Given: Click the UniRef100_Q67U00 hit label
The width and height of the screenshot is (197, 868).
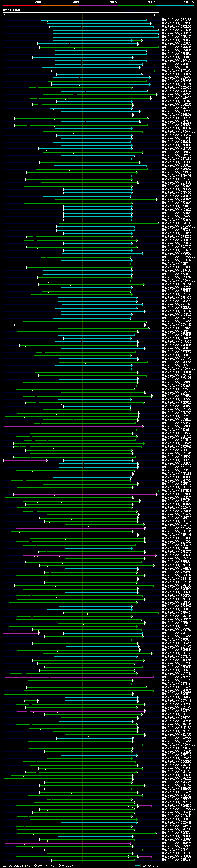Looking at the screenshot, I should (x=177, y=494).
